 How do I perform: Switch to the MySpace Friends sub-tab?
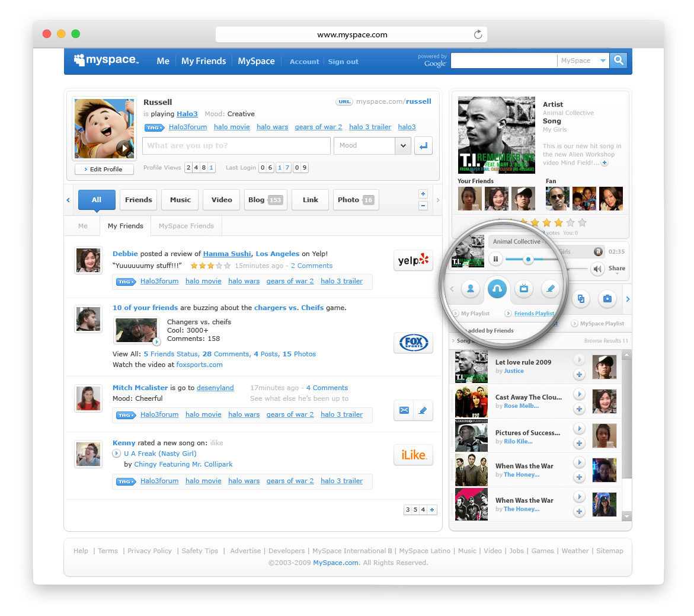point(186,226)
